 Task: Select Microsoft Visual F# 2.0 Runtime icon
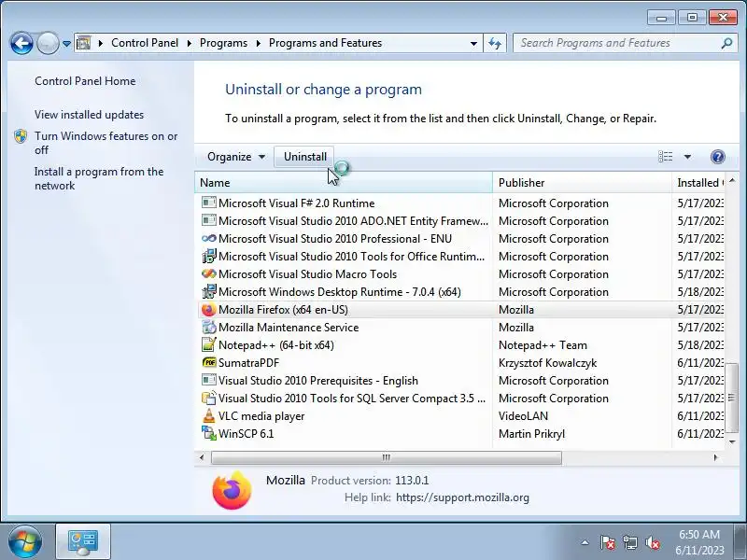tap(208, 203)
